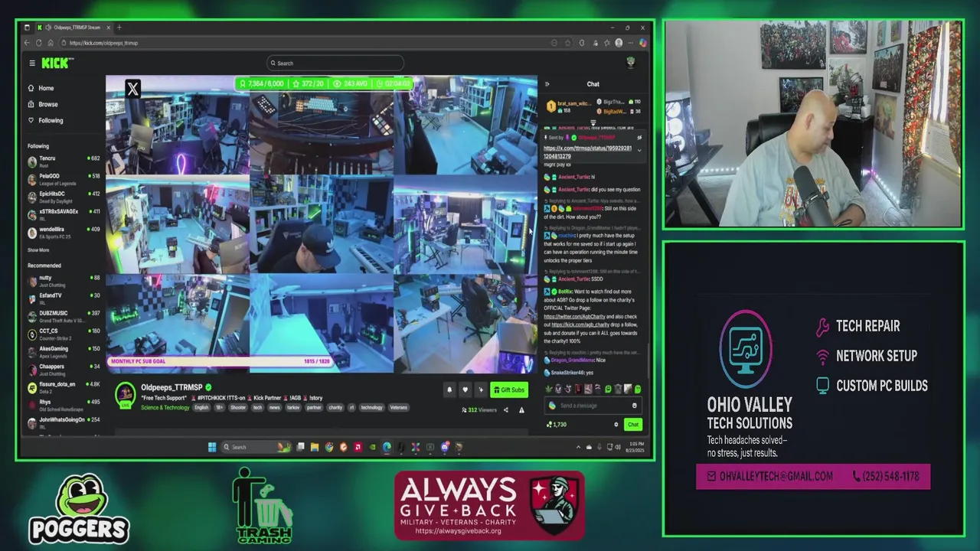Click the follow heart button

tap(465, 390)
